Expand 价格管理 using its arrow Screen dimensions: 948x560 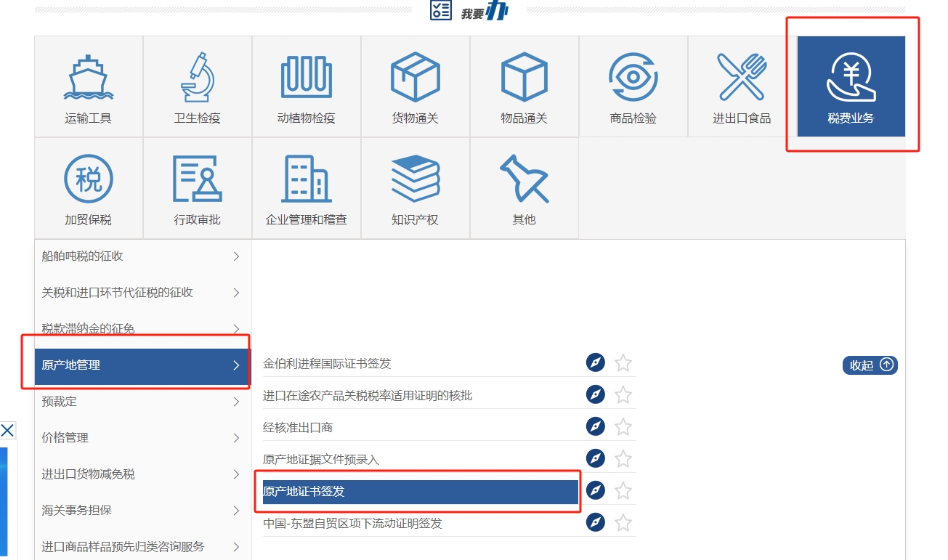point(236,438)
